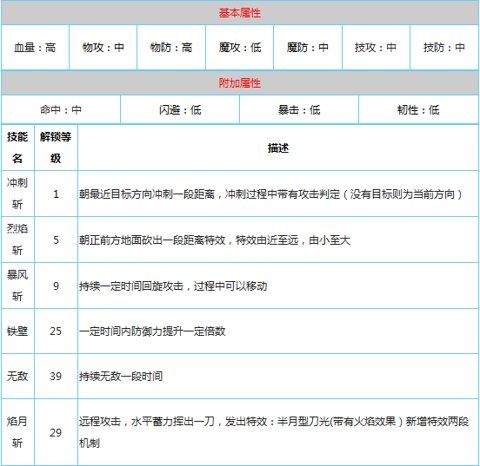Click unlock level 39 for 无敌
Viewport: 480px width, 466px height.
[56, 376]
